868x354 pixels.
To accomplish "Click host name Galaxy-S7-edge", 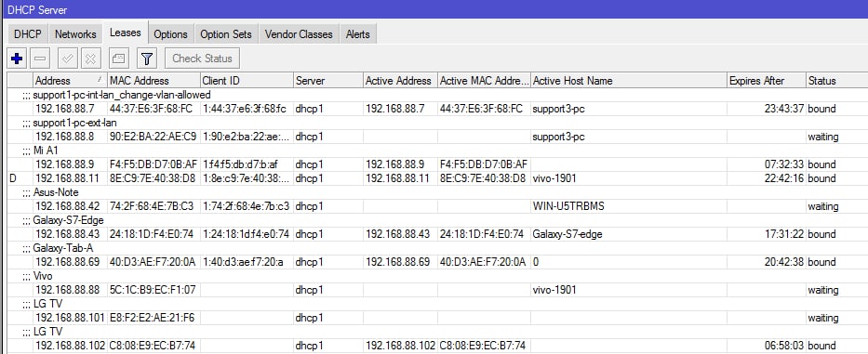I will pos(568,234).
